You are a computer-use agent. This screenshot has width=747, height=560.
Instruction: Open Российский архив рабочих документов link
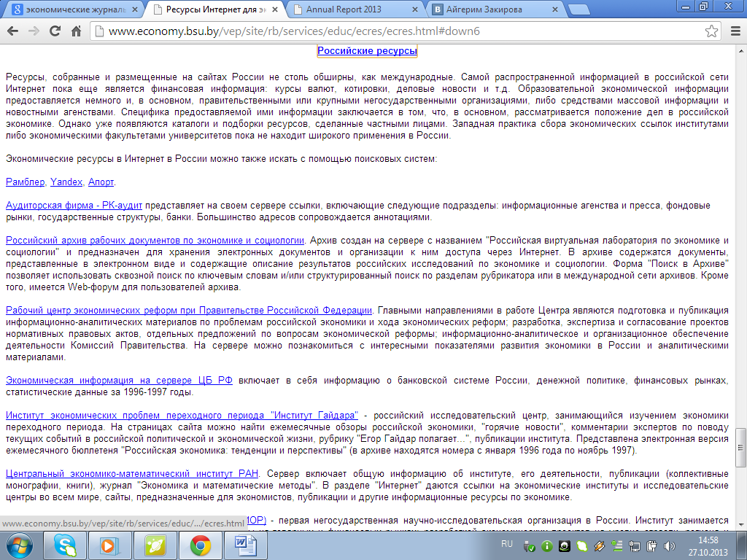[x=155, y=241]
